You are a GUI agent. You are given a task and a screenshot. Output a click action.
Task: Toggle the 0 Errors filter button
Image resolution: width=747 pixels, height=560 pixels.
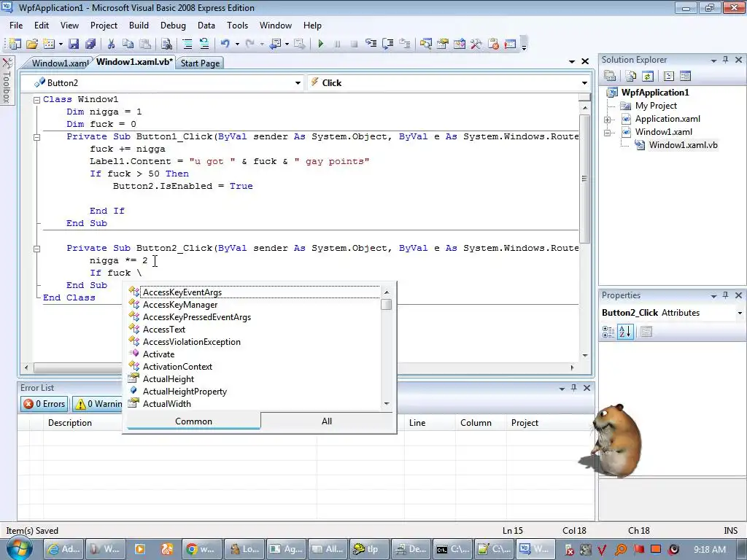click(x=44, y=404)
